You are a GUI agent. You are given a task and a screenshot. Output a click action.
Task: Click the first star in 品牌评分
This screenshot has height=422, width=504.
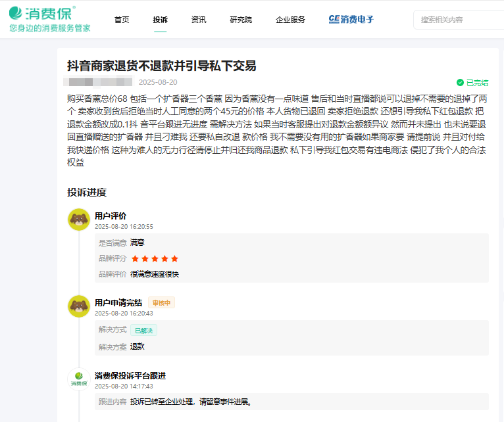pyautogui.click(x=135, y=258)
